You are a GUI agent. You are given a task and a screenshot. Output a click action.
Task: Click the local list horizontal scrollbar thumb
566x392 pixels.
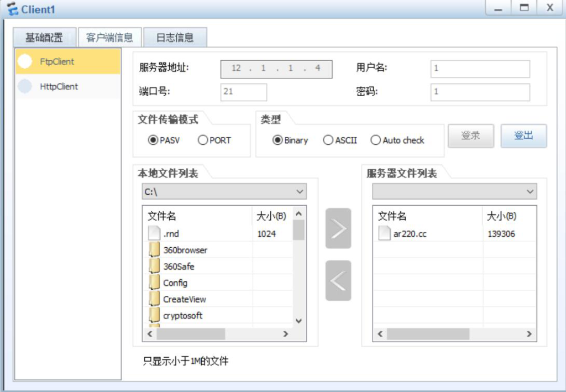tap(191, 334)
